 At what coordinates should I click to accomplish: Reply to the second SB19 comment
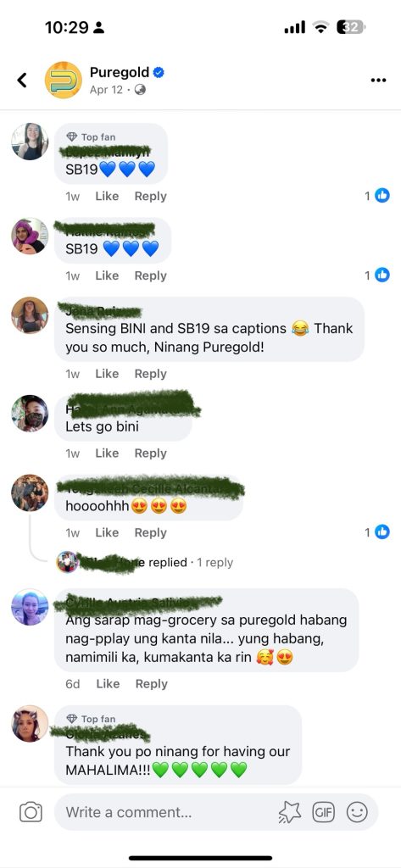pos(151,275)
